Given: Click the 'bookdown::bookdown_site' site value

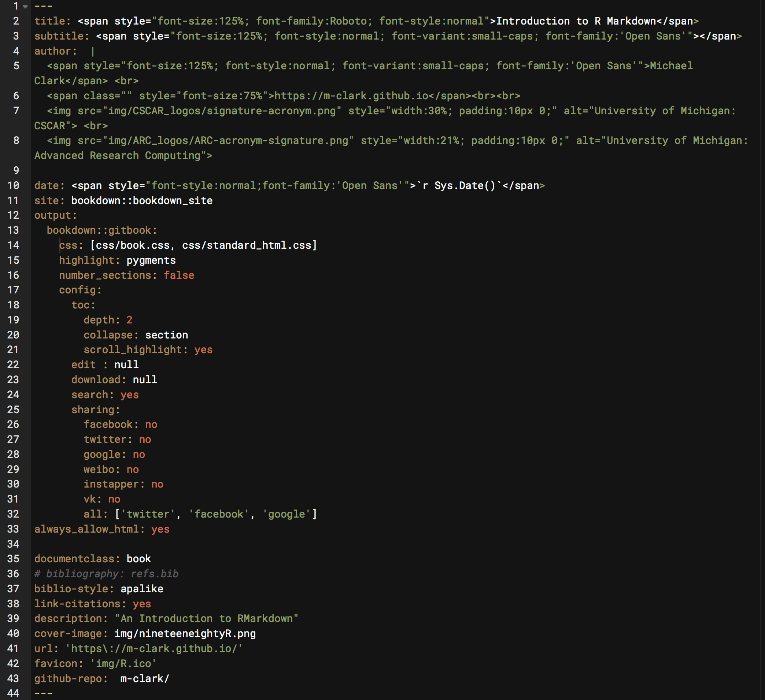Looking at the screenshot, I should [x=141, y=200].
